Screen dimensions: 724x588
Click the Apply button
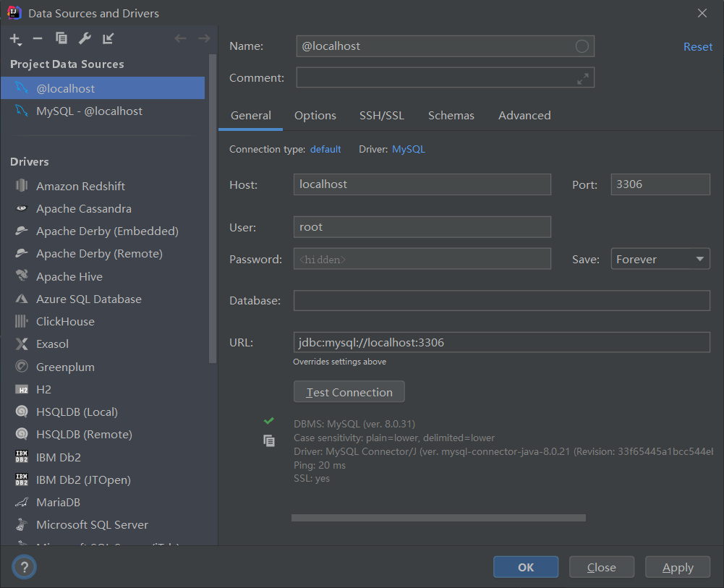(x=678, y=567)
